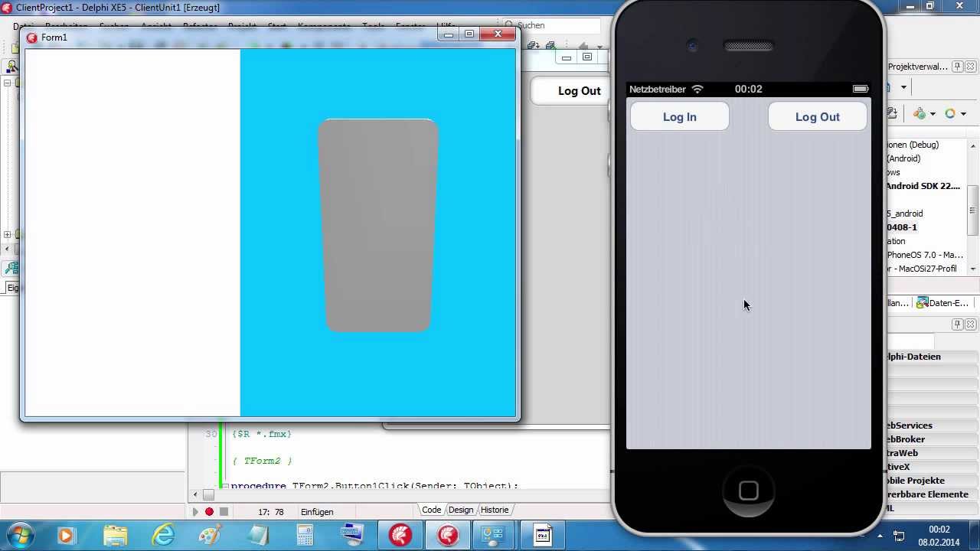Screen dimensions: 980x551
Task: Click battery icon in iPhone status bar
Action: click(x=860, y=89)
